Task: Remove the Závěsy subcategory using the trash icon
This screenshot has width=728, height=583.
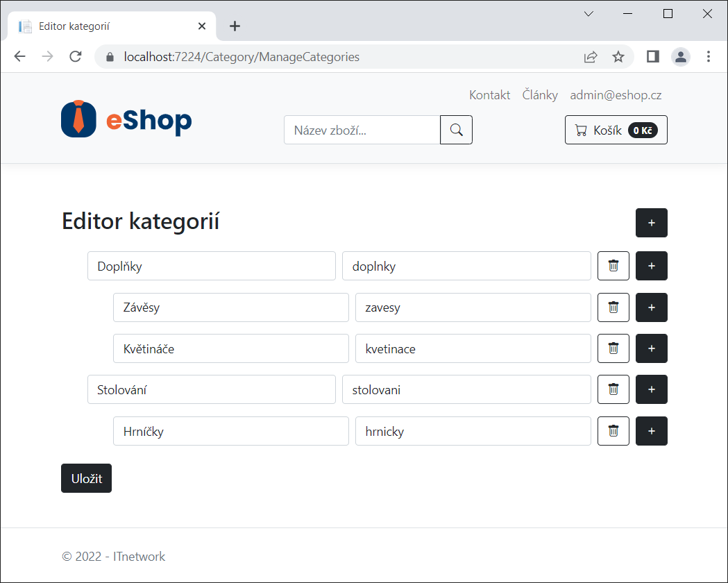Action: tap(613, 307)
